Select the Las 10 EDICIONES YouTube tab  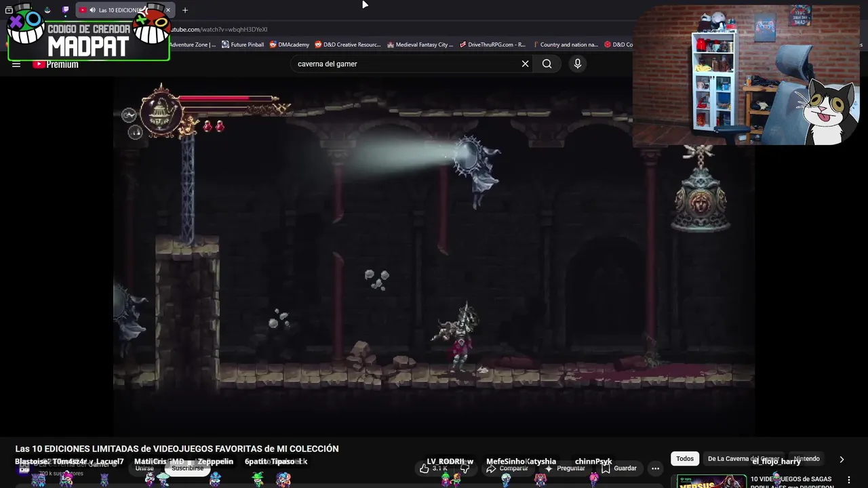[125, 10]
